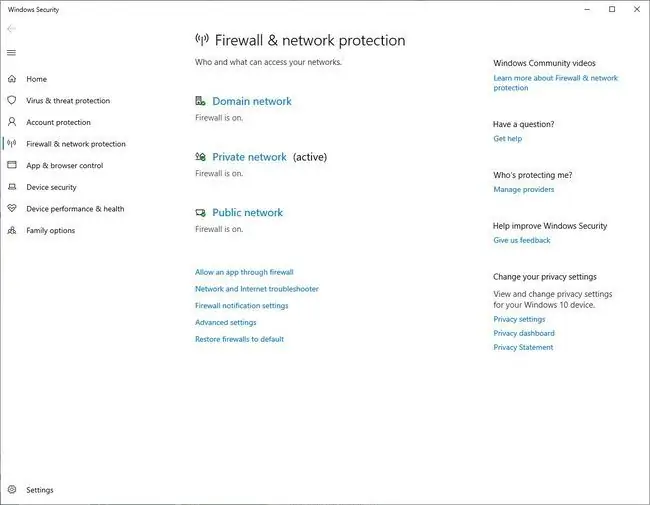This screenshot has width=650, height=505.
Task: Go back with the arrow button
Action: coord(12,29)
